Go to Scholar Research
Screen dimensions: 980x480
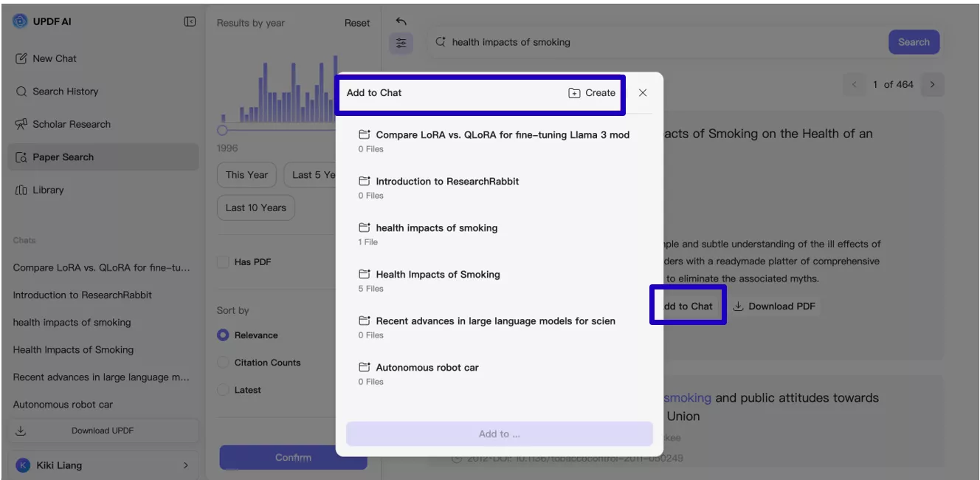[103, 124]
